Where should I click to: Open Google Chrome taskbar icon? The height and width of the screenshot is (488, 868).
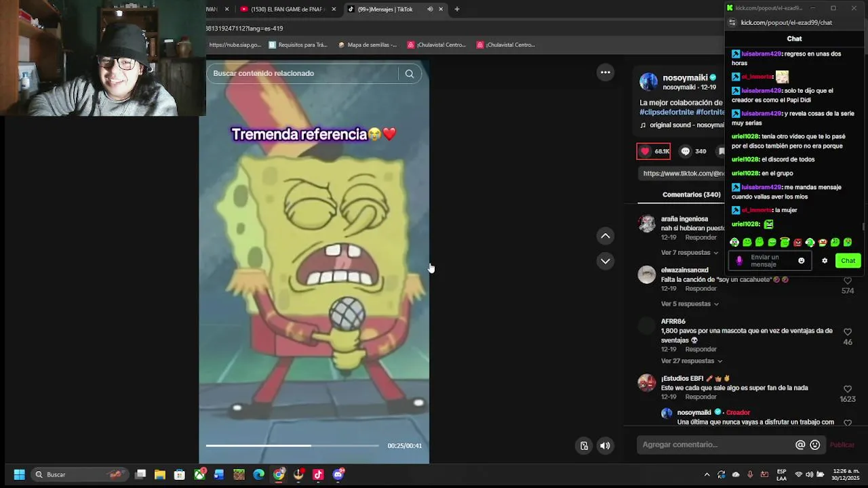(x=279, y=474)
